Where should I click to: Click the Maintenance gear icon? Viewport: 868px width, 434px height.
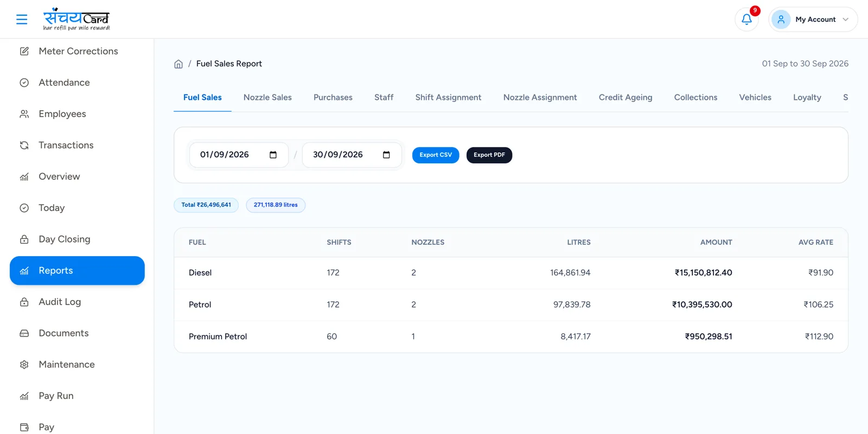pos(24,365)
